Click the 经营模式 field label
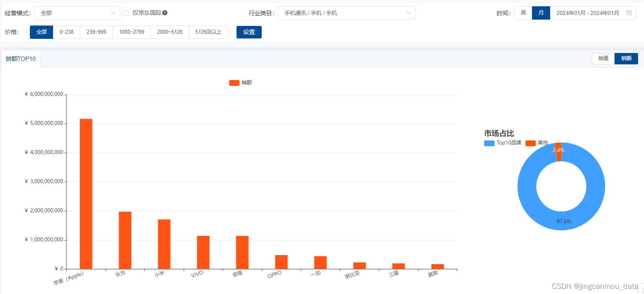644x294 pixels. (17, 13)
